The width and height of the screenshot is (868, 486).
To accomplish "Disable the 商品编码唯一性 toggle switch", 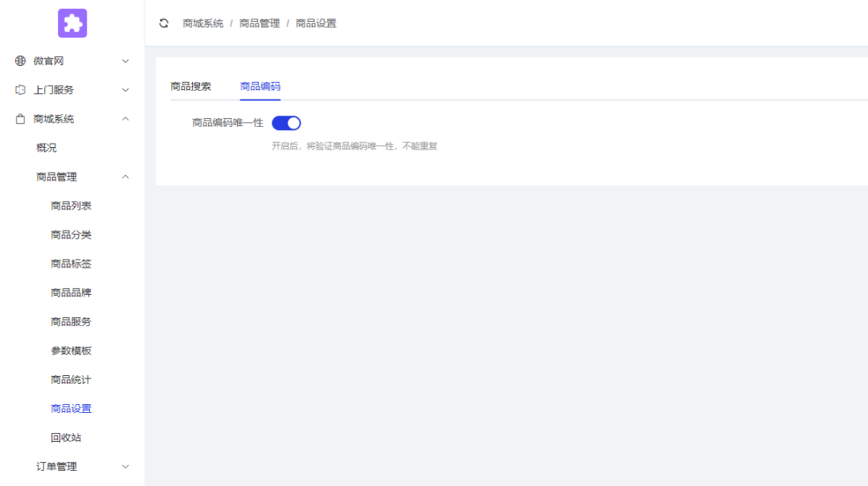I will tap(286, 123).
